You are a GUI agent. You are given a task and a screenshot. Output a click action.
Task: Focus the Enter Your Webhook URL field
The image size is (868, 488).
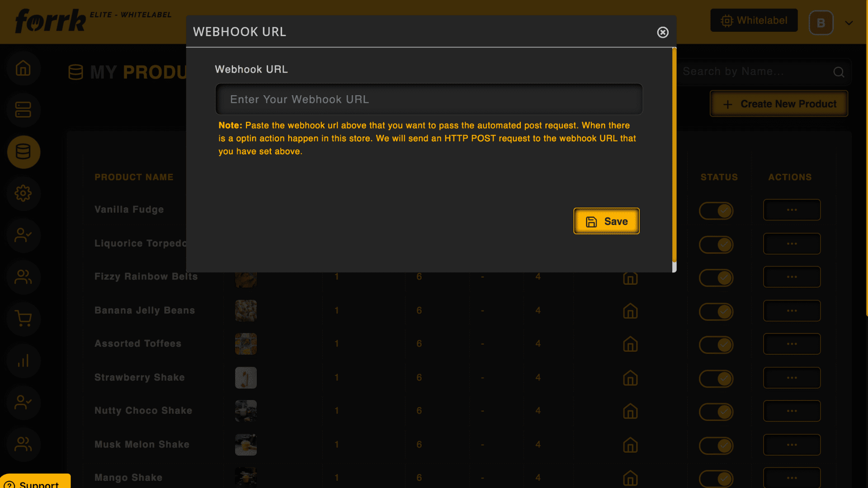[x=429, y=99]
